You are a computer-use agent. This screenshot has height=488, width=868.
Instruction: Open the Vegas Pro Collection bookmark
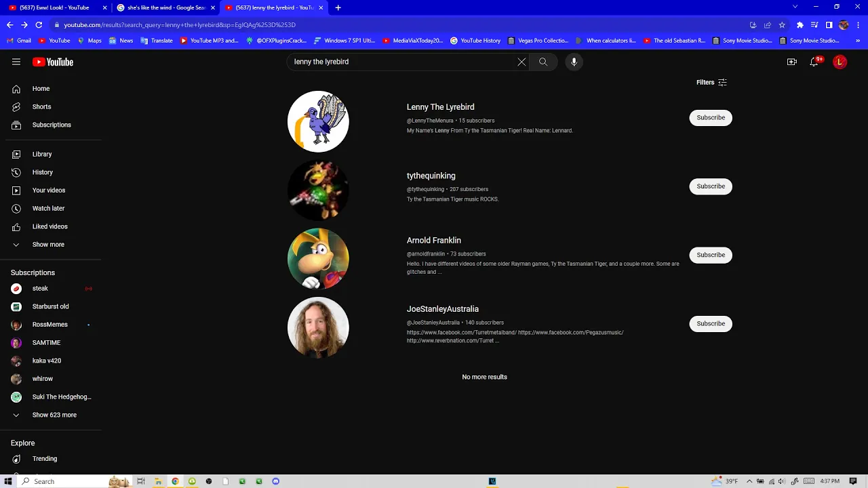(538, 41)
